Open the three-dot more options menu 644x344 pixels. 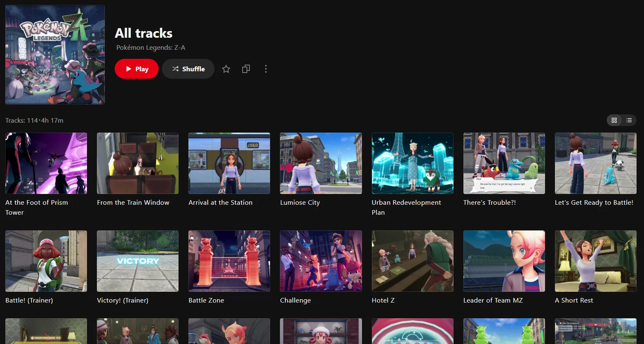266,69
